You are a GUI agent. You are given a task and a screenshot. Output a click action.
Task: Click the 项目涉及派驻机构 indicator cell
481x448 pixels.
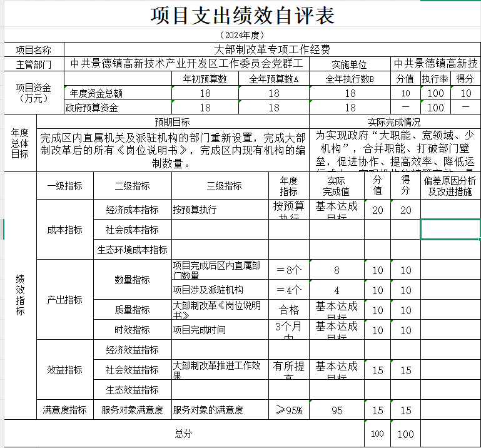pyautogui.click(x=220, y=290)
